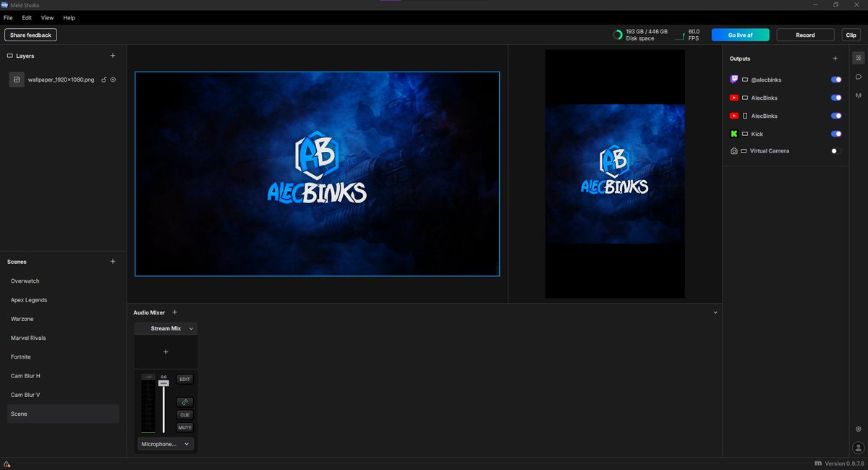This screenshot has width=868, height=470.
Task: Open the Edit menu
Action: 27,17
